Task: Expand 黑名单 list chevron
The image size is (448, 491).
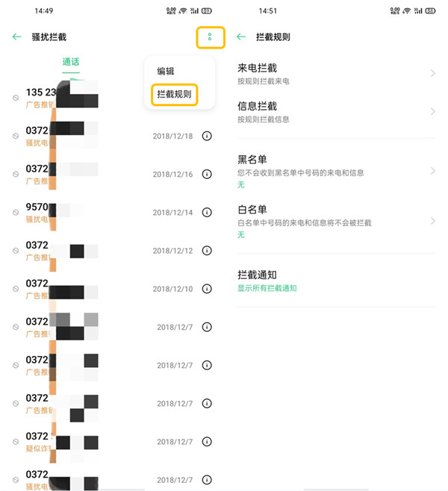Action: pyautogui.click(x=433, y=171)
